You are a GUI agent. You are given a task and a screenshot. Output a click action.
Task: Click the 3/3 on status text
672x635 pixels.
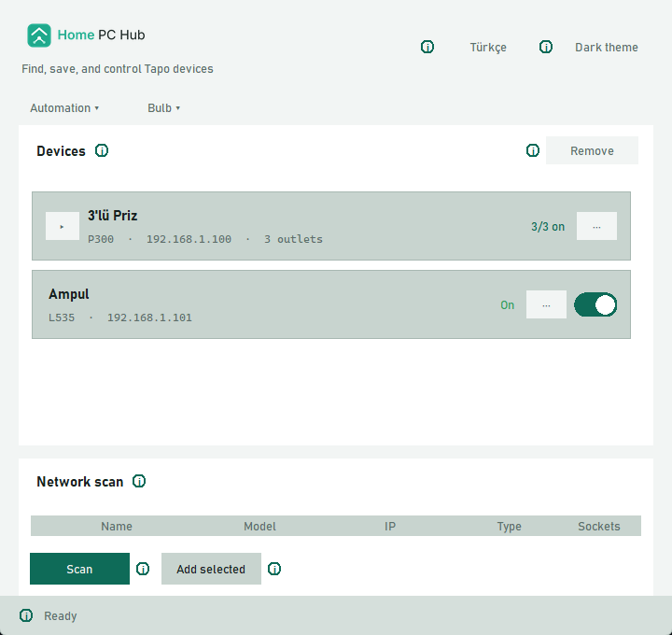point(548,226)
